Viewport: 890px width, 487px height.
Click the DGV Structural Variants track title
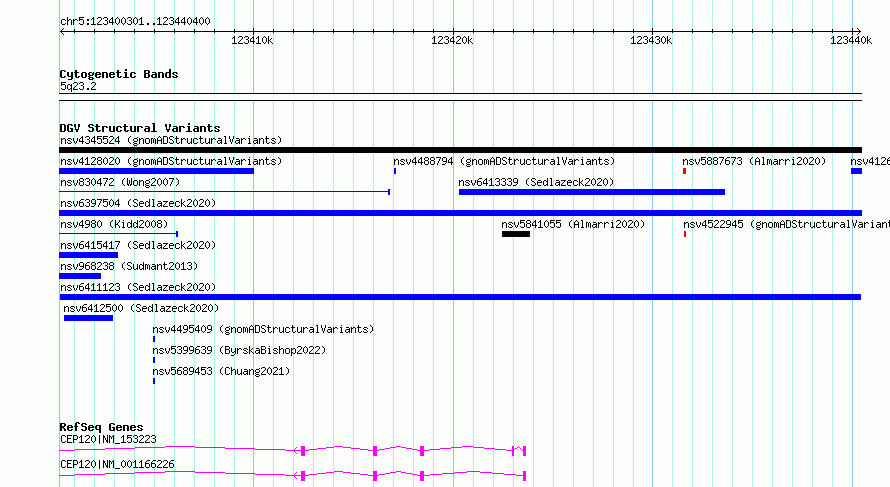click(x=140, y=128)
